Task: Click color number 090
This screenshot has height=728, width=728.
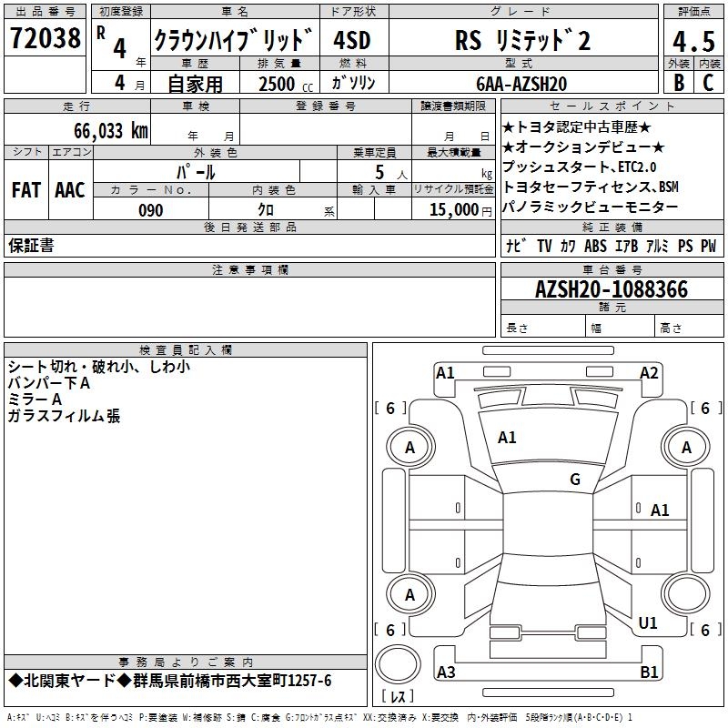Action: (151, 210)
